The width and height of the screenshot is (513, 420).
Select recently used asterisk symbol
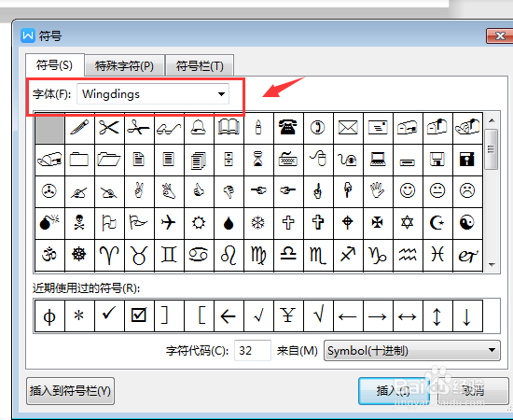click(x=79, y=315)
